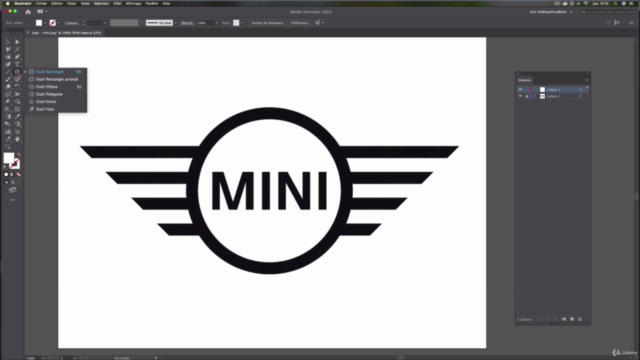640x360 pixels.
Task: Open graphic Style dropdown arrow
Action: 242,23
